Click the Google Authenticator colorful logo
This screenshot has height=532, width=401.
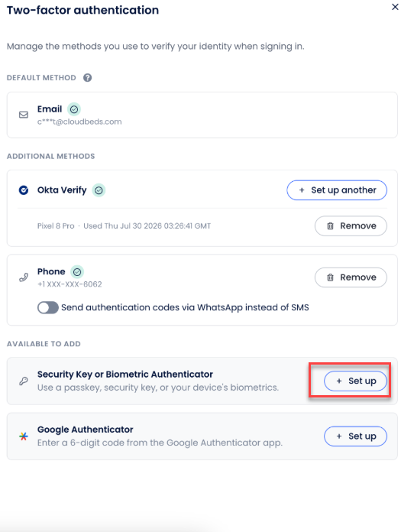[x=24, y=436]
